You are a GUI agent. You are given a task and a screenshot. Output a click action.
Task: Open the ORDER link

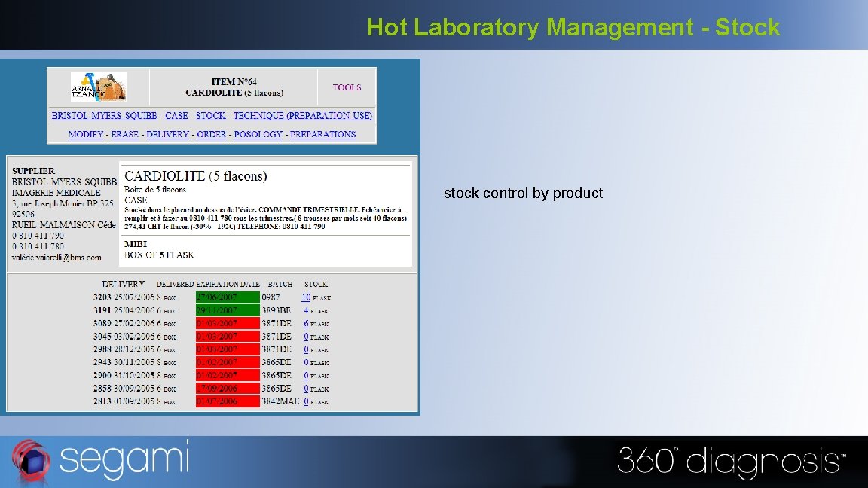pyautogui.click(x=212, y=135)
